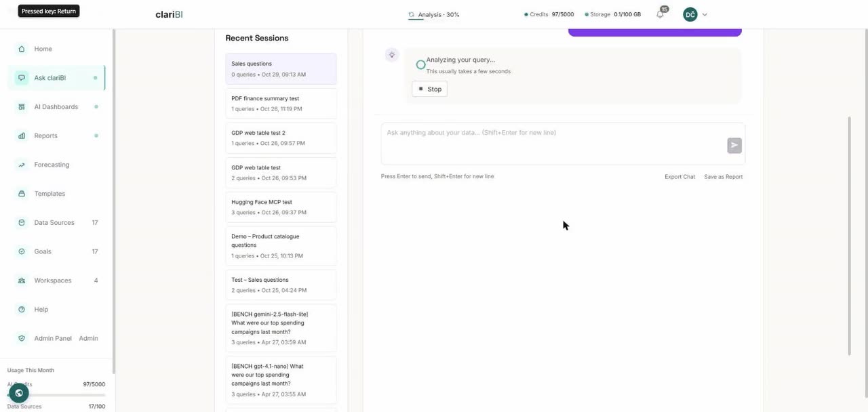Viewport: 868px width, 412px height.
Task: Go to Templates menu item
Action: tap(58, 194)
